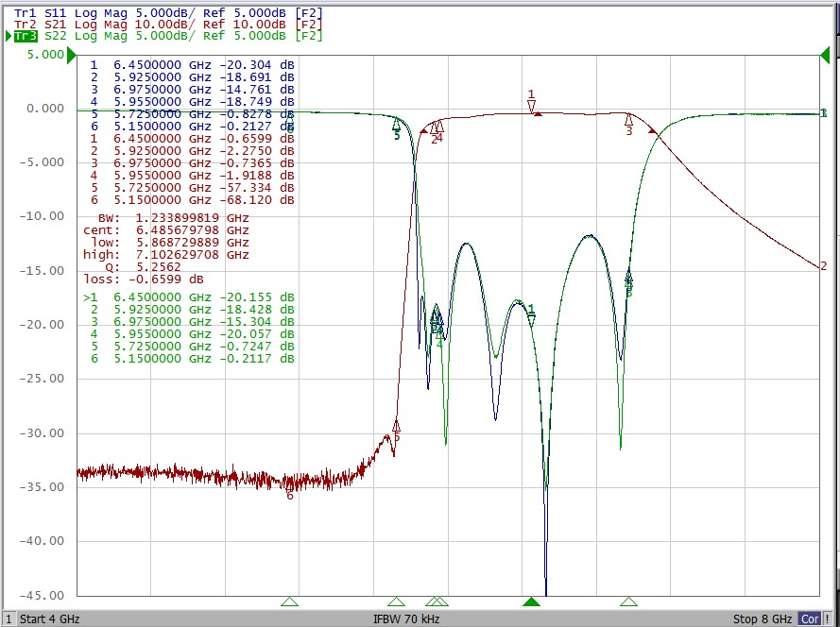
Task: Click the rightmost marker triangle on bottom axis
Action: [x=628, y=602]
